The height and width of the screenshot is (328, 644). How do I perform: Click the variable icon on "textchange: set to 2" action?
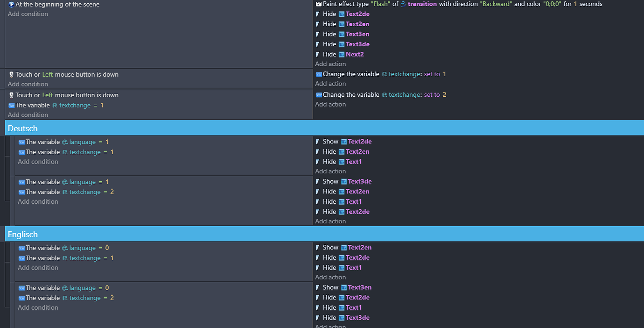[319, 95]
